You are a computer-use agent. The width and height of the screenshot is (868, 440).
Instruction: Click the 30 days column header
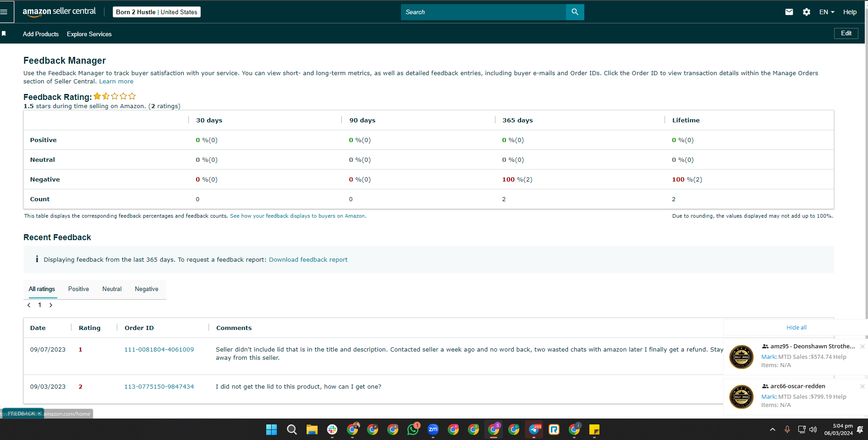click(x=209, y=120)
